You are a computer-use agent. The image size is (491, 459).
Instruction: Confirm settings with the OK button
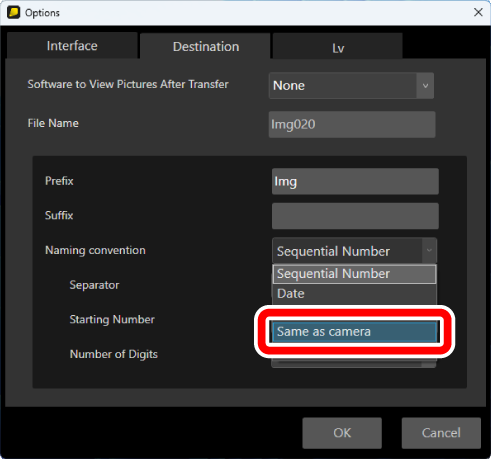342,433
